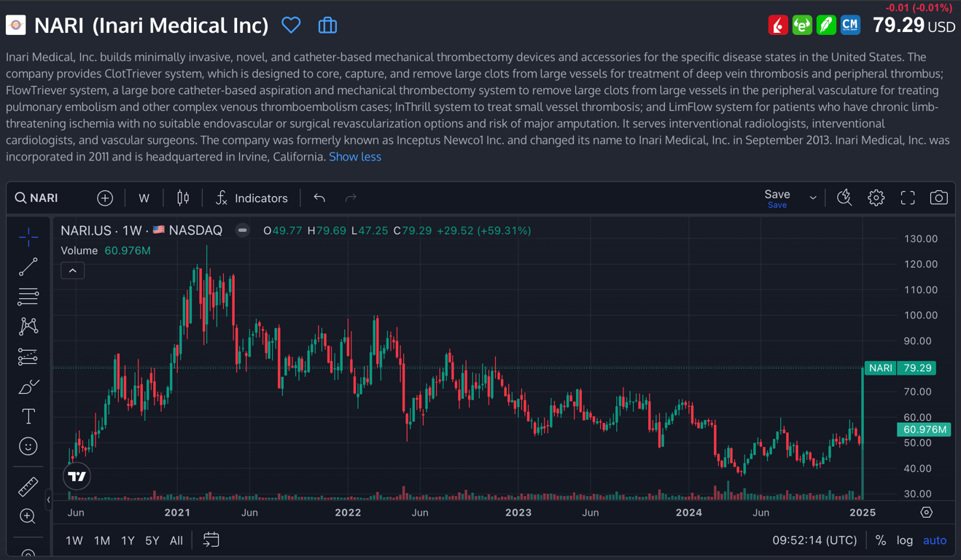Image resolution: width=961 pixels, height=560 pixels.
Task: Set range to 1Y
Action: (128, 540)
